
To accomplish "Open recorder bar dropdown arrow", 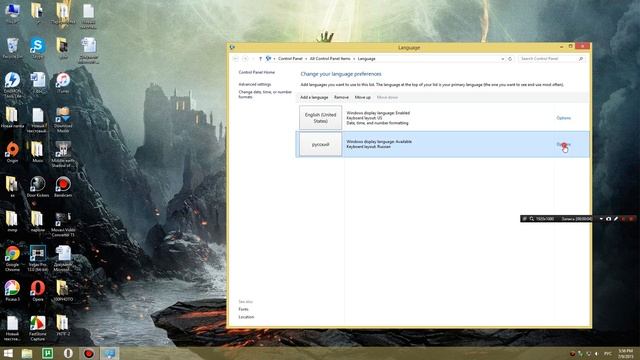I will coord(601,219).
